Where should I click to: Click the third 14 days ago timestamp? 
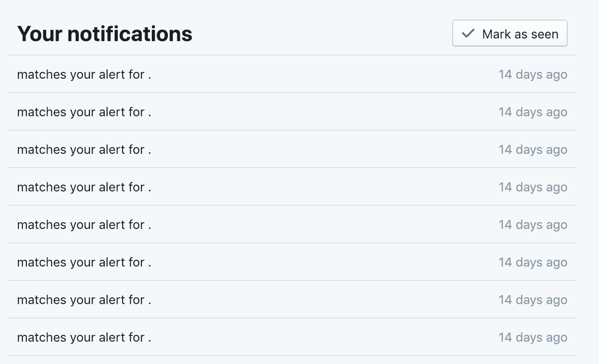click(533, 149)
